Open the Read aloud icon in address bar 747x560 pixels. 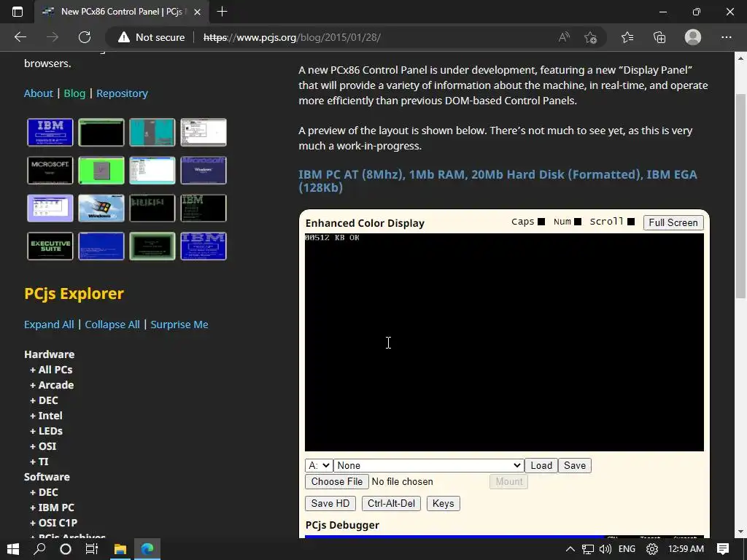[x=564, y=37]
